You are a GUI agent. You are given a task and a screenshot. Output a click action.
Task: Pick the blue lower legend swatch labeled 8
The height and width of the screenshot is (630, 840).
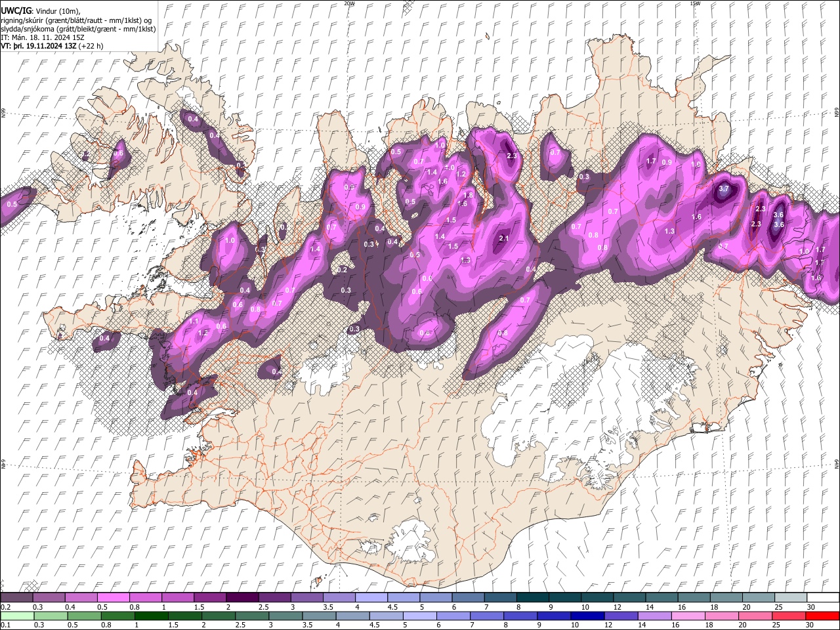pyautogui.click(x=521, y=616)
